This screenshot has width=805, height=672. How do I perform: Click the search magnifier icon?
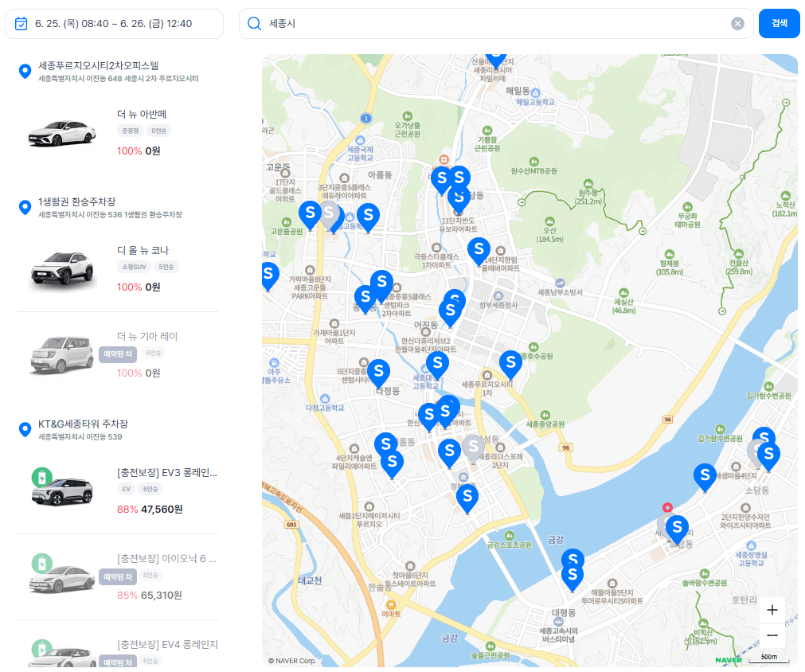[254, 24]
